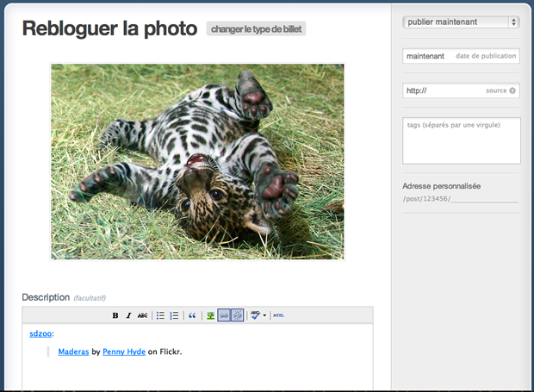The width and height of the screenshot is (534, 392).
Task: Format selection as blockquote
Action: tap(192, 315)
